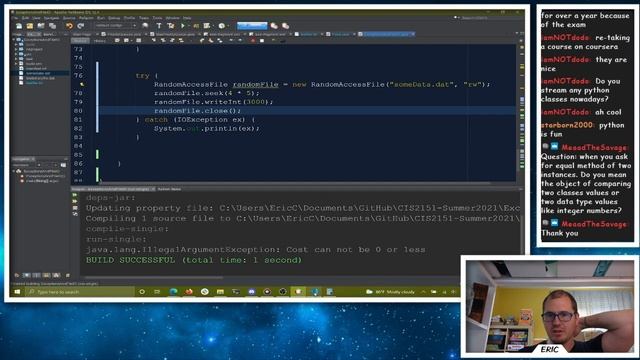The width and height of the screenshot is (640, 360).
Task: Click BUILD SUCCESSFUL output text
Action: click(x=194, y=260)
